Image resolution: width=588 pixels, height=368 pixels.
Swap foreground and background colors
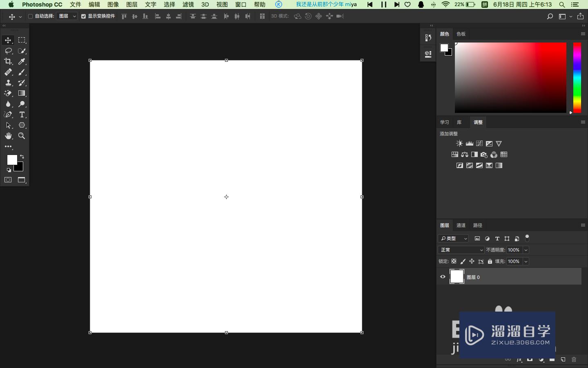point(22,157)
